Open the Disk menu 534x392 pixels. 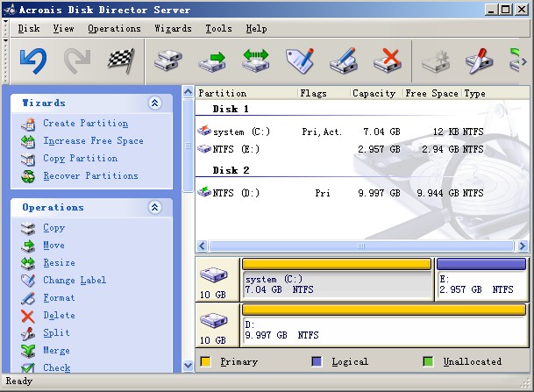pos(29,29)
